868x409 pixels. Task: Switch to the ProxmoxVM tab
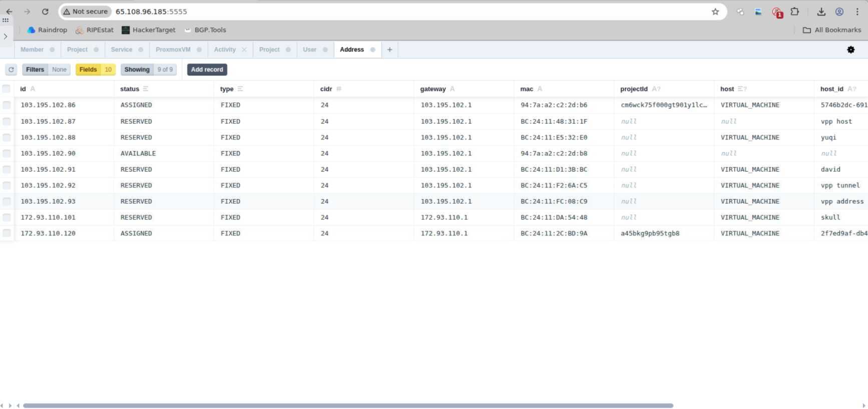coord(173,49)
